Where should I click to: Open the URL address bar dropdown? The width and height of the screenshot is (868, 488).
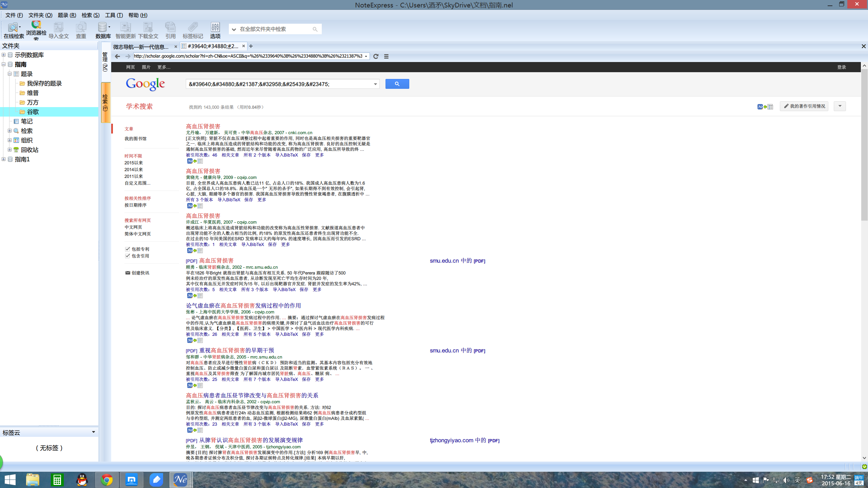366,56
